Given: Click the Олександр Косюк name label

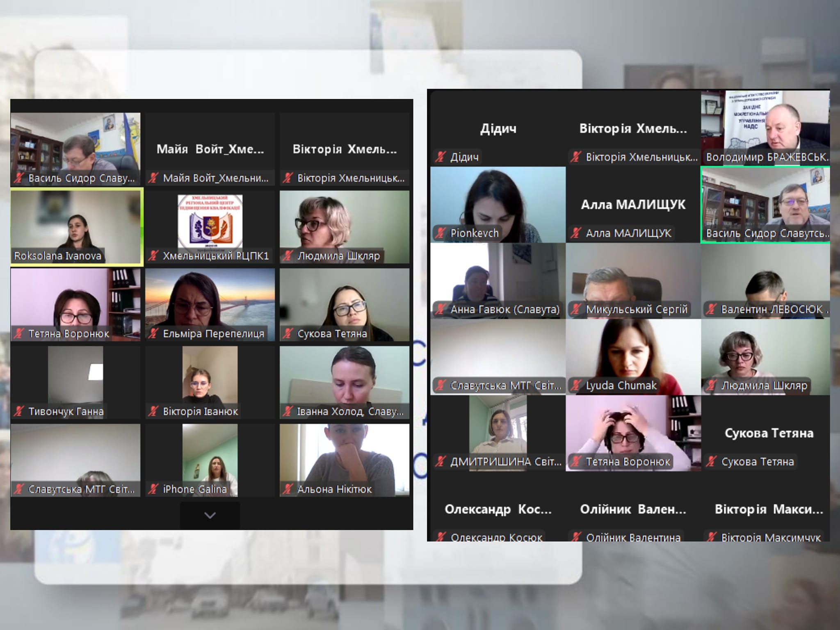Looking at the screenshot, I should pos(496,536).
